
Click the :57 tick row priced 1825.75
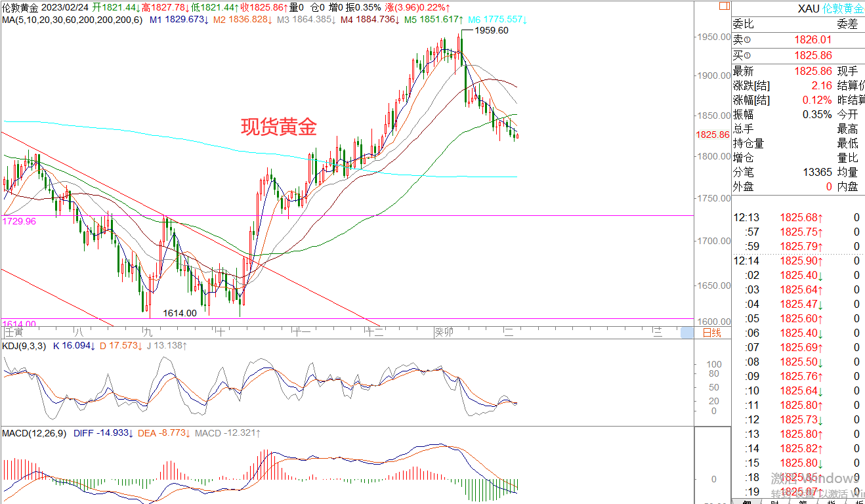[x=798, y=232]
